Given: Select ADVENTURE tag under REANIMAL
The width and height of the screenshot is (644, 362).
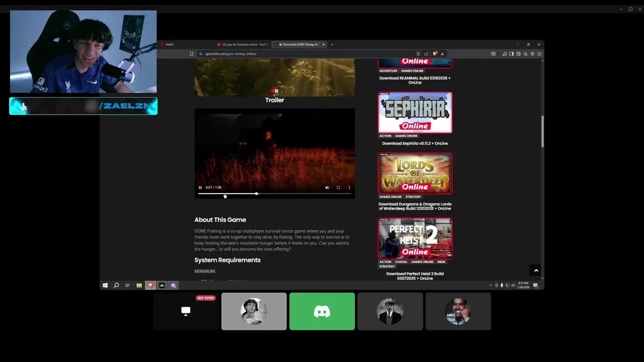Looking at the screenshot, I should [x=388, y=71].
